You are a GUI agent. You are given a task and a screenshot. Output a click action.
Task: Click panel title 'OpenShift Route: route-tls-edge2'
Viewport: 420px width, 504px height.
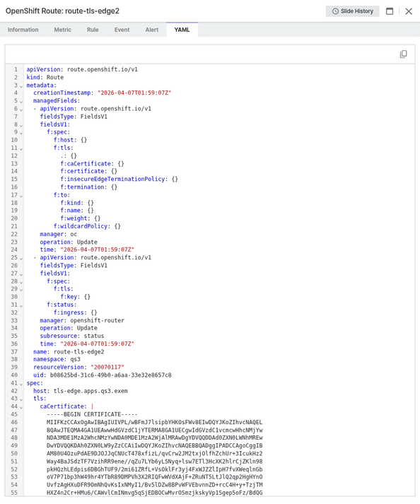(62, 11)
